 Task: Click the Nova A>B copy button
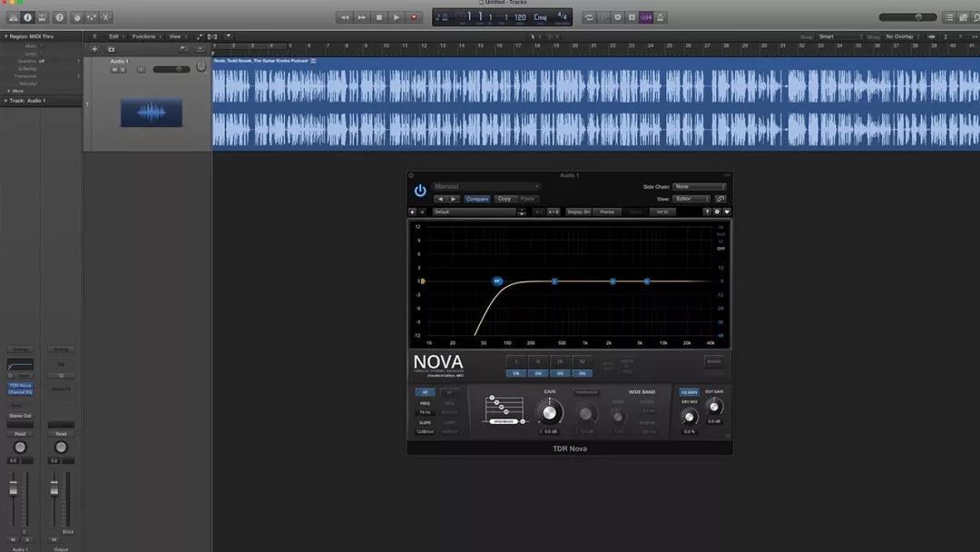point(554,212)
